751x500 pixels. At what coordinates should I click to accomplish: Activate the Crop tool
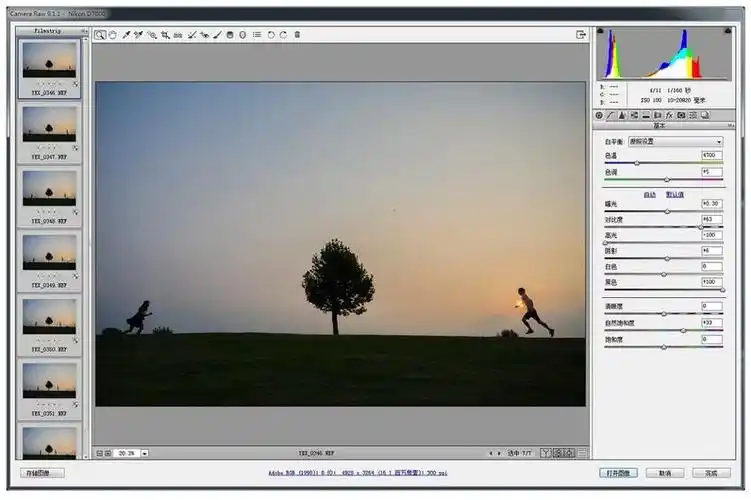(x=164, y=34)
